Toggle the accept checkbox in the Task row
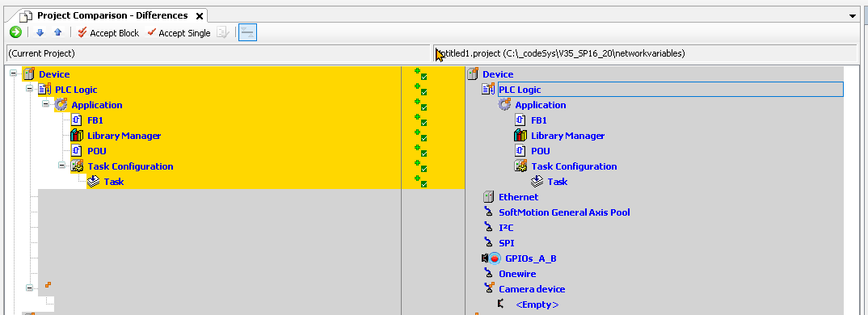Screen dimensions: 868x315 (423, 184)
